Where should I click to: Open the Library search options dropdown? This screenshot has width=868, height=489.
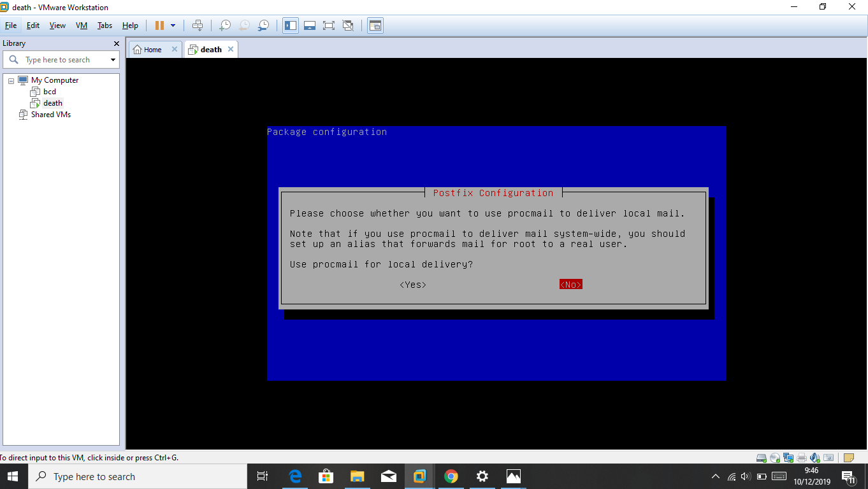[113, 60]
